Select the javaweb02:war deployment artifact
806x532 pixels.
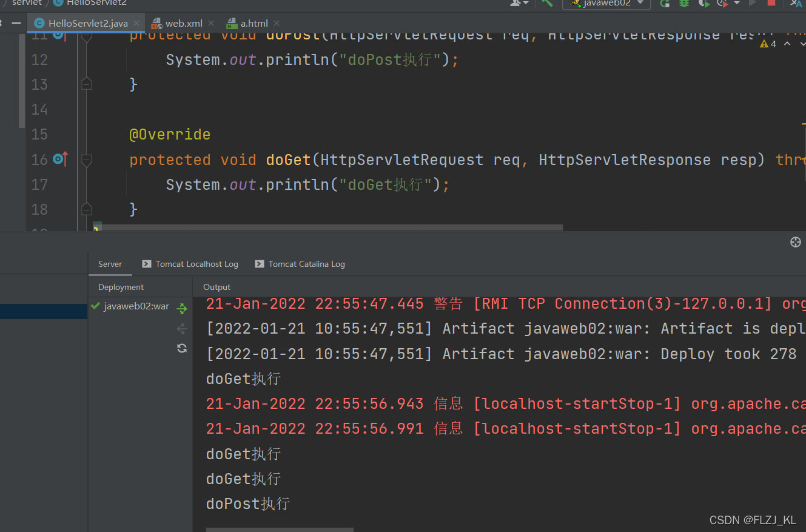tap(136, 306)
